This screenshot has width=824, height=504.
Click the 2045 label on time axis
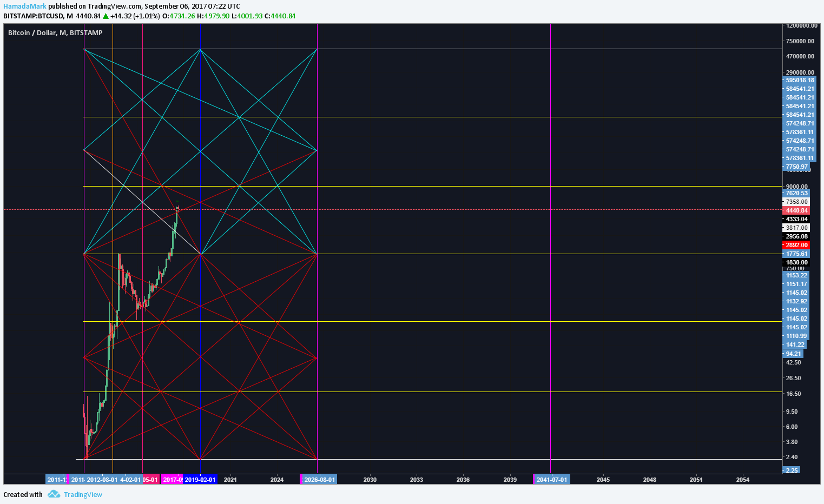(603, 480)
